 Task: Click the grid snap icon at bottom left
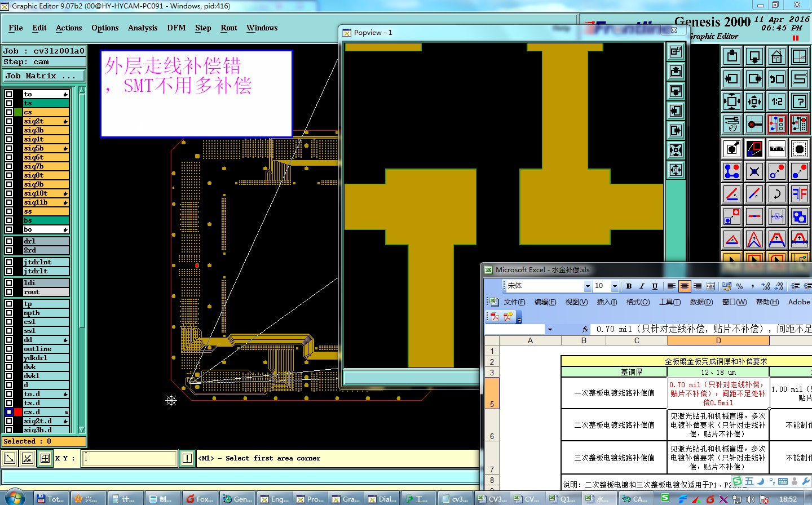pos(45,458)
